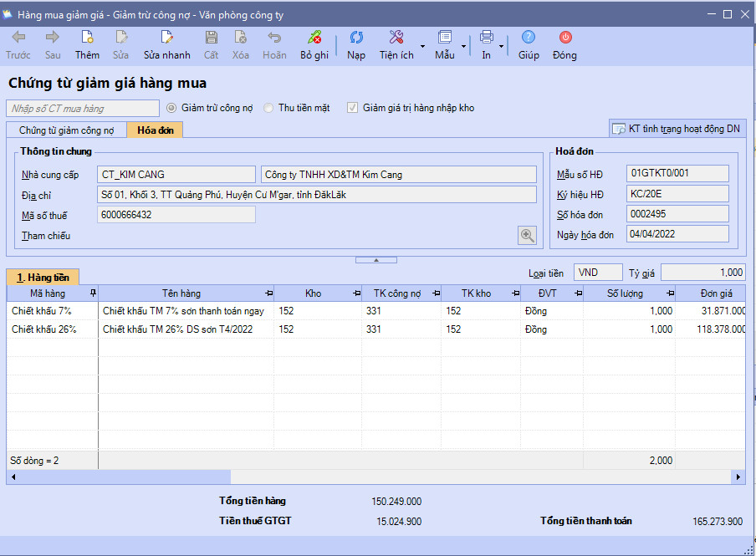The image size is (756, 556).
Task: Pin the Kho column
Action: [357, 293]
